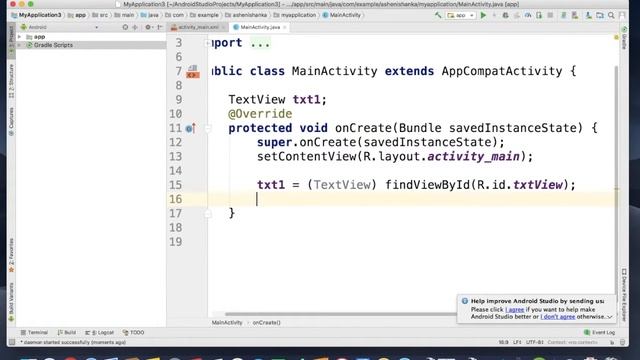Click the UTF-8 encoding in status bar

(535, 342)
